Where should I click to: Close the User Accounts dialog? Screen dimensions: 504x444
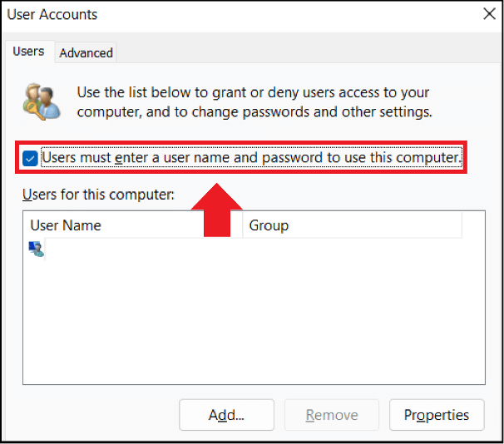[x=489, y=13]
